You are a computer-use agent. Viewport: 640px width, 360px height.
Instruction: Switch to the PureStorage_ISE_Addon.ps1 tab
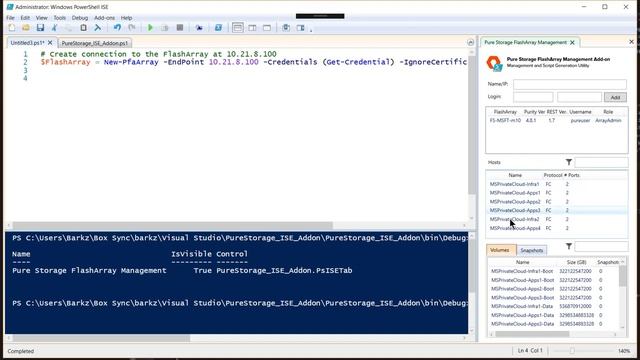point(95,43)
